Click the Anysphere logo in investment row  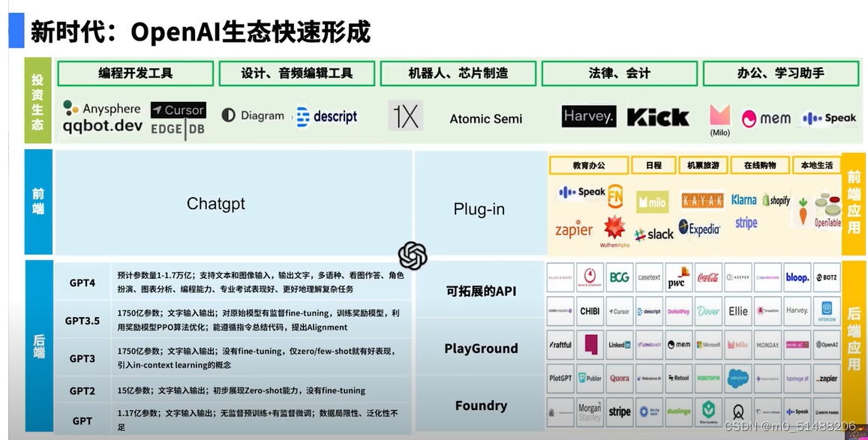point(102,109)
